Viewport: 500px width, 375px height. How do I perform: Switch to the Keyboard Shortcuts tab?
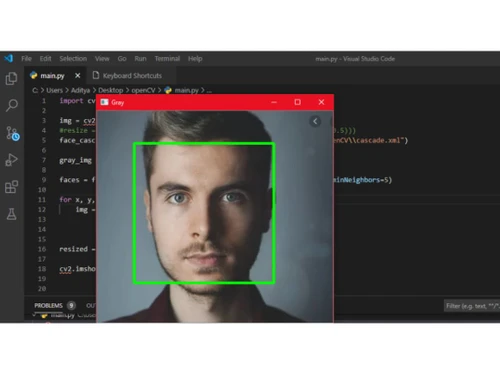pos(132,76)
